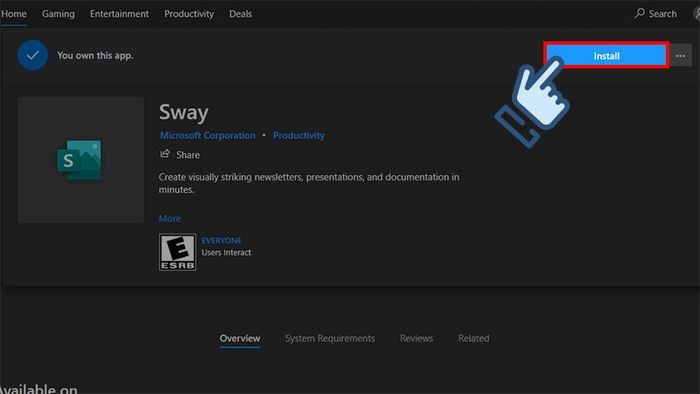700x394 pixels.
Task: Switch to the Gaming tab
Action: [x=58, y=14]
